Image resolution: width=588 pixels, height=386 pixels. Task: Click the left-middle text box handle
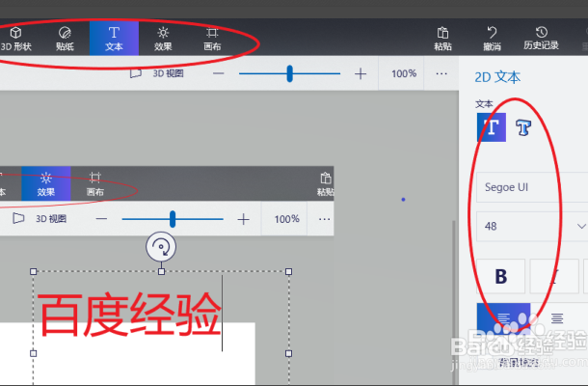pyautogui.click(x=34, y=353)
